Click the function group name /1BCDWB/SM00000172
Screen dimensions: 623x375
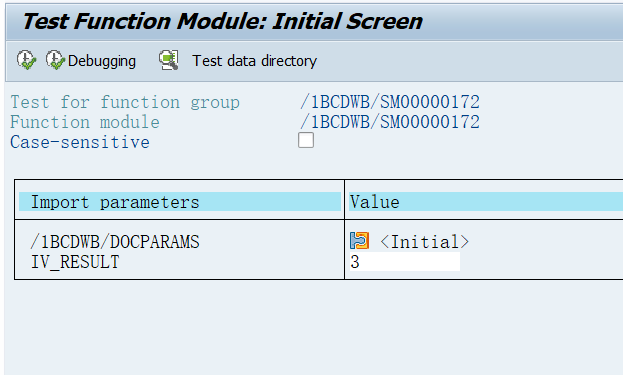coord(390,102)
